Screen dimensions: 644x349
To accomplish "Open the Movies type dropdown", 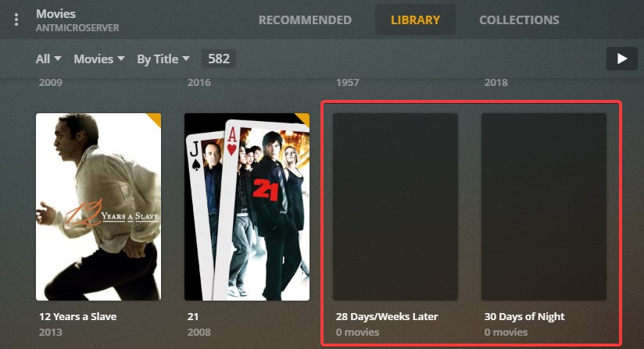I will (x=99, y=59).
